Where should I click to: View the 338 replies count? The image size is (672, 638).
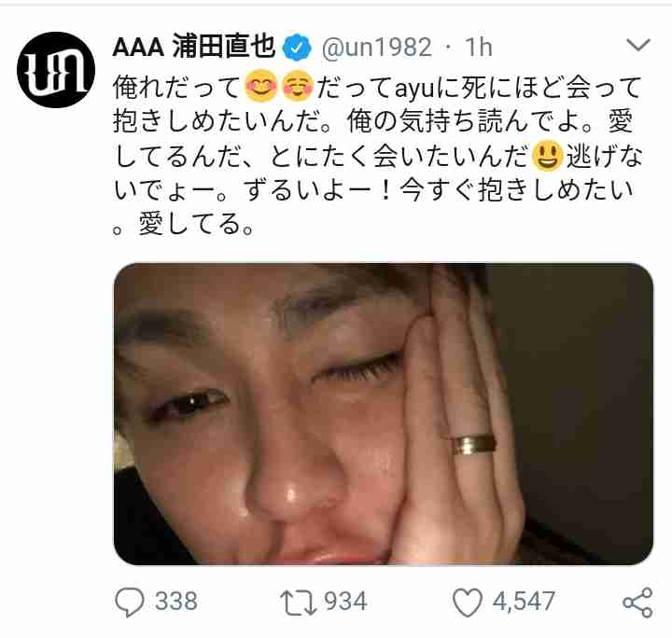[x=176, y=602]
